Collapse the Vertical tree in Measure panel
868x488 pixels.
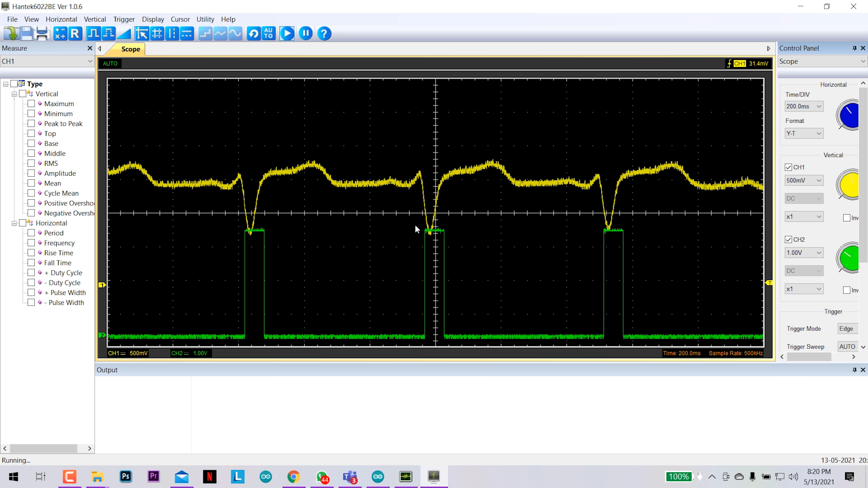14,94
